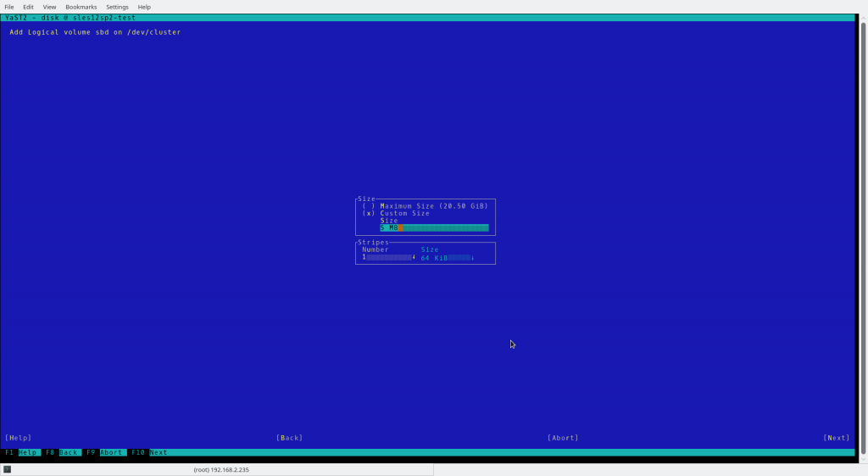The height and width of the screenshot is (476, 868).
Task: Click the terminal icon in the session tab
Action: 7,469
